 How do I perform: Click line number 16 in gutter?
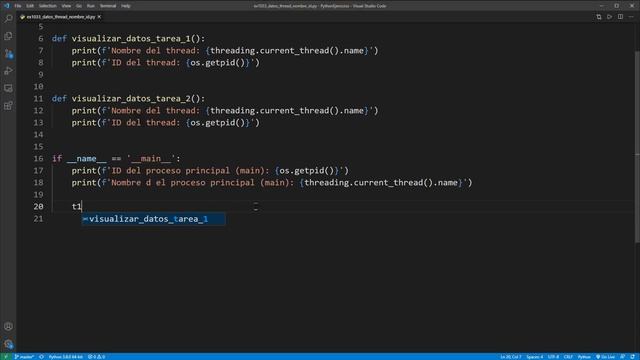click(38, 159)
